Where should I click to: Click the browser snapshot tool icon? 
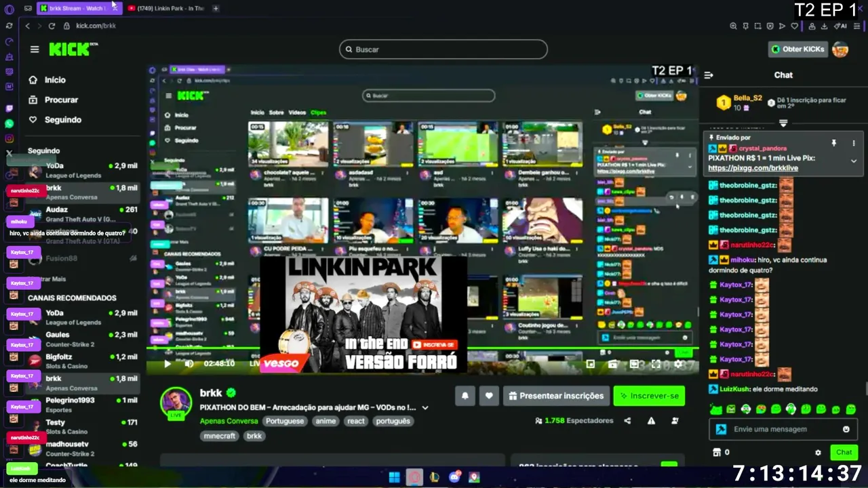click(757, 26)
